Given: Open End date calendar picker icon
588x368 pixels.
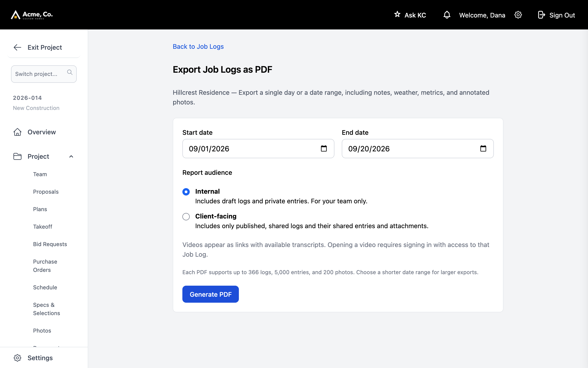Looking at the screenshot, I should (x=483, y=149).
